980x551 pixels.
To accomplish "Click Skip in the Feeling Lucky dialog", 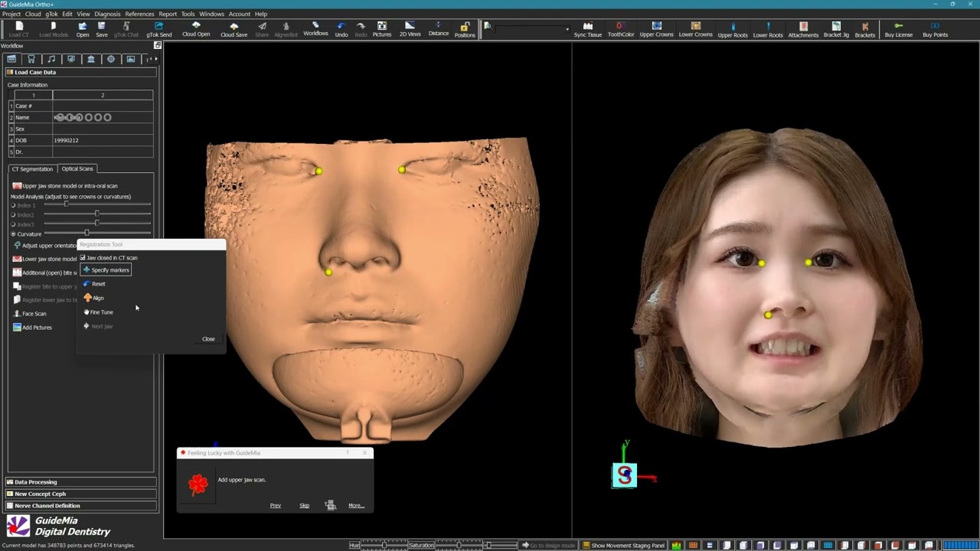I will pos(304,505).
